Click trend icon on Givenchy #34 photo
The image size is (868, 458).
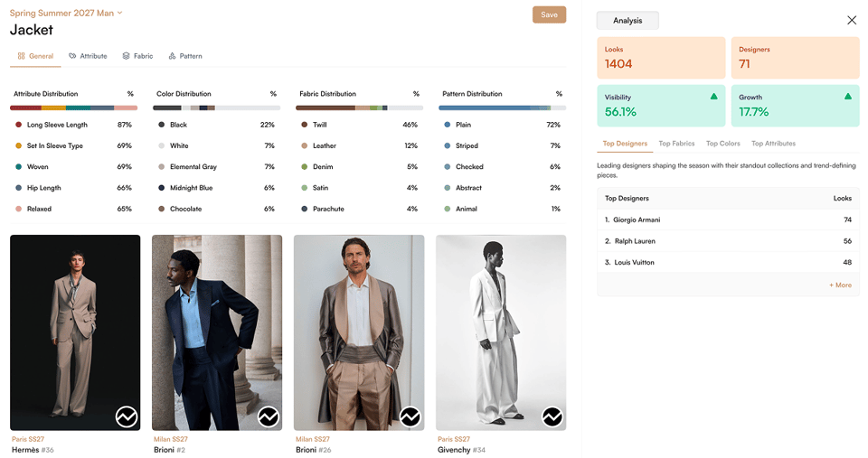coord(552,416)
